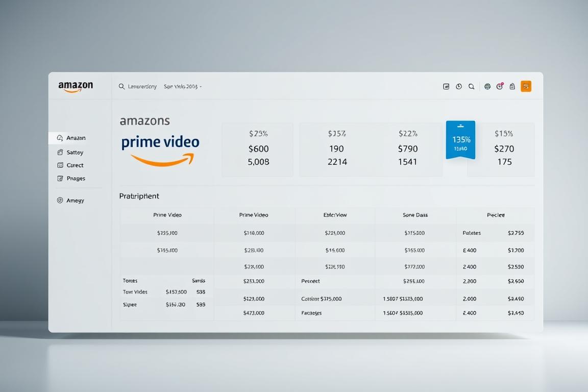Click the Cattiur $775,000 cell
The image size is (588, 392).
tap(322, 299)
